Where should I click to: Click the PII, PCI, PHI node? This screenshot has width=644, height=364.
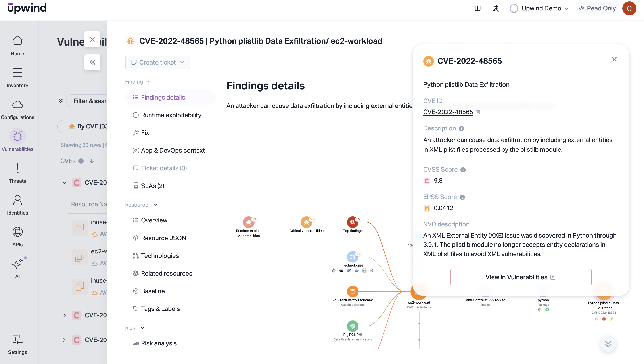[353, 326]
